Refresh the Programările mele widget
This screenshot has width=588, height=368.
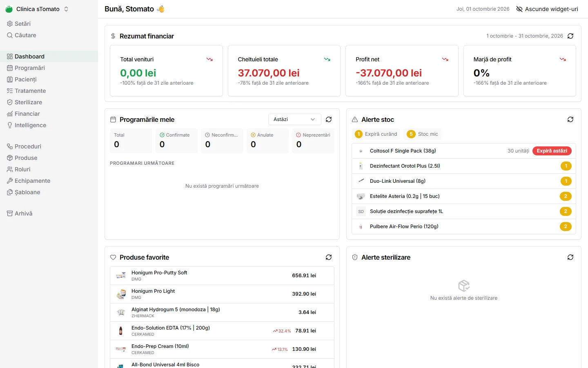329,119
